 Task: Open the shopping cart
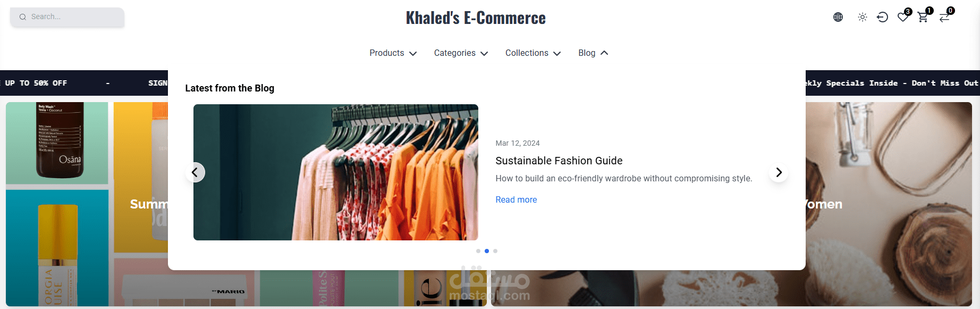point(923,17)
